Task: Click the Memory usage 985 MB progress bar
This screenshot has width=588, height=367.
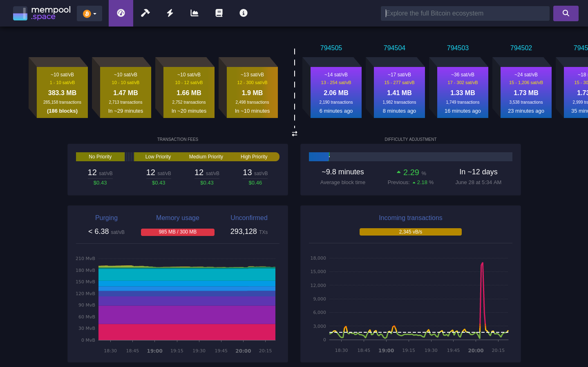Action: click(x=178, y=232)
